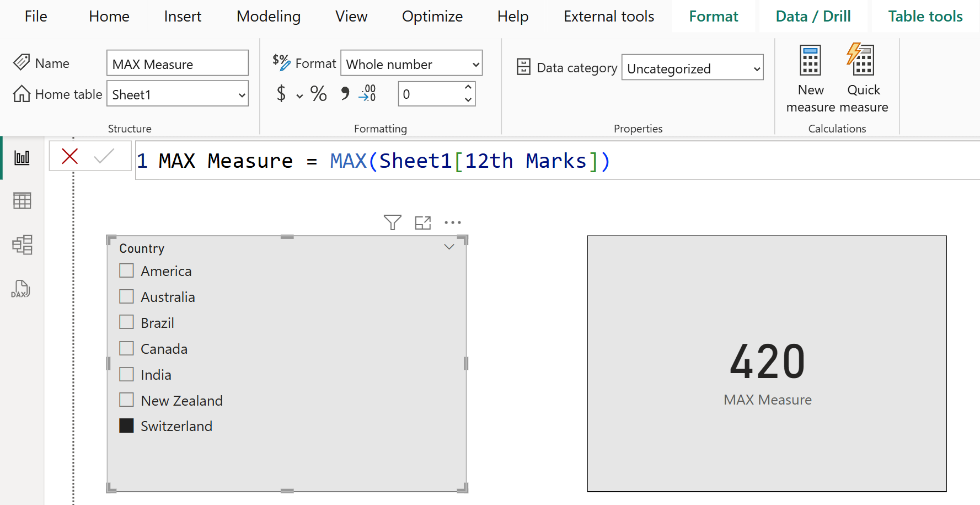Open the DAX query view
This screenshot has height=505, width=980.
(22, 289)
